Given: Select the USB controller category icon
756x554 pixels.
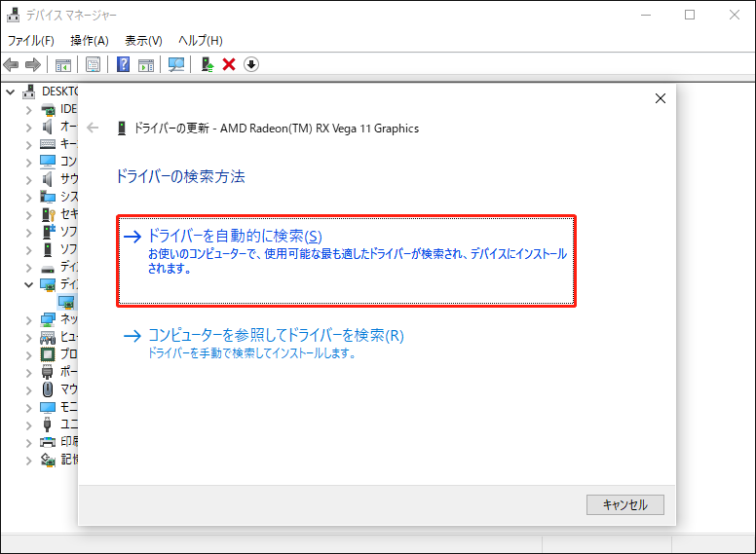Looking at the screenshot, I should pyautogui.click(x=47, y=425).
